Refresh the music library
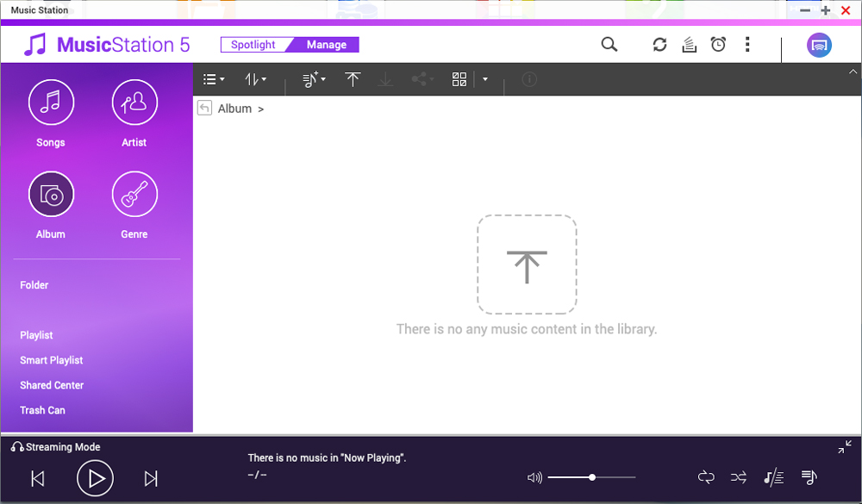862x504 pixels. (659, 45)
